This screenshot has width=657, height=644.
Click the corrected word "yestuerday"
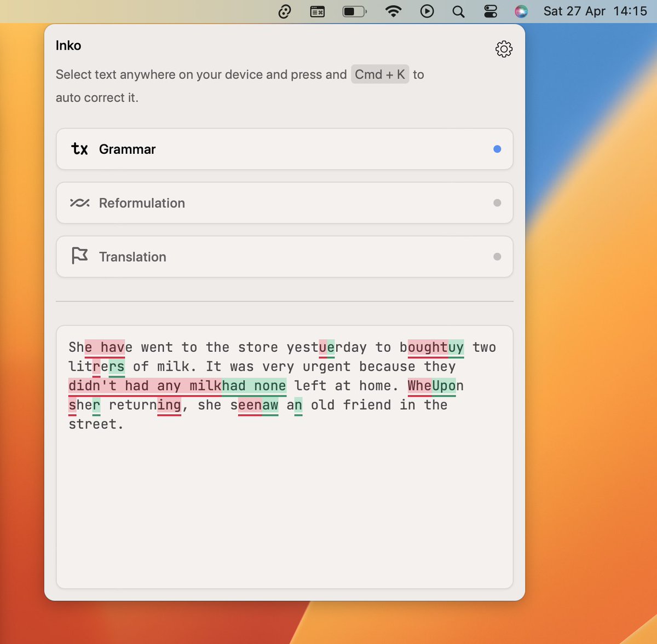pyautogui.click(x=327, y=347)
